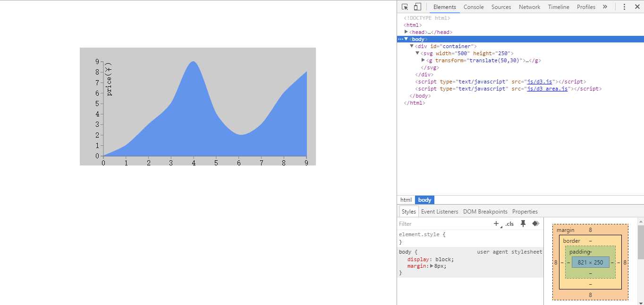Open the Properties sidebar tab
The image size is (644, 305).
tap(525, 212)
